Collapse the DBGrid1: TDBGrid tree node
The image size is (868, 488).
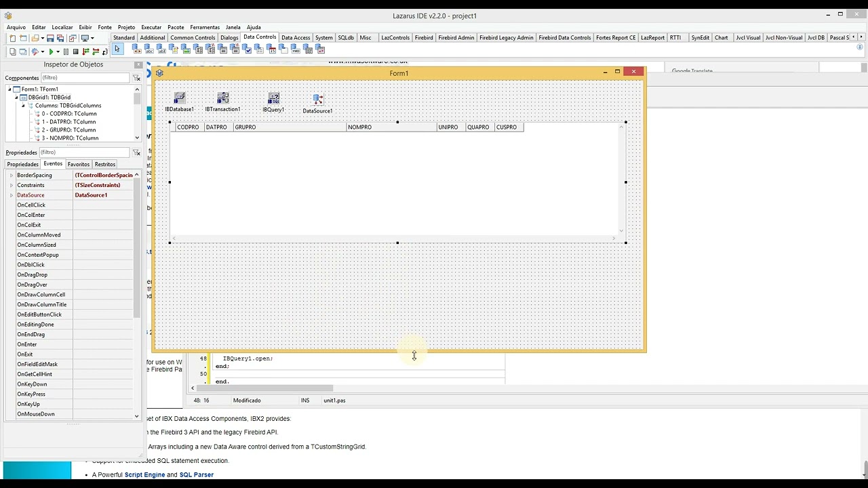[16, 98]
